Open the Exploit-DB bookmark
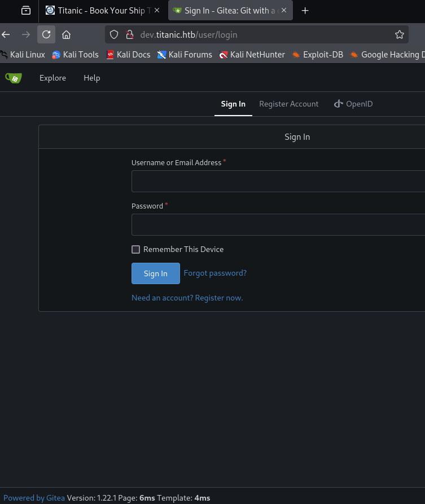This screenshot has height=504, width=425. coord(317,55)
